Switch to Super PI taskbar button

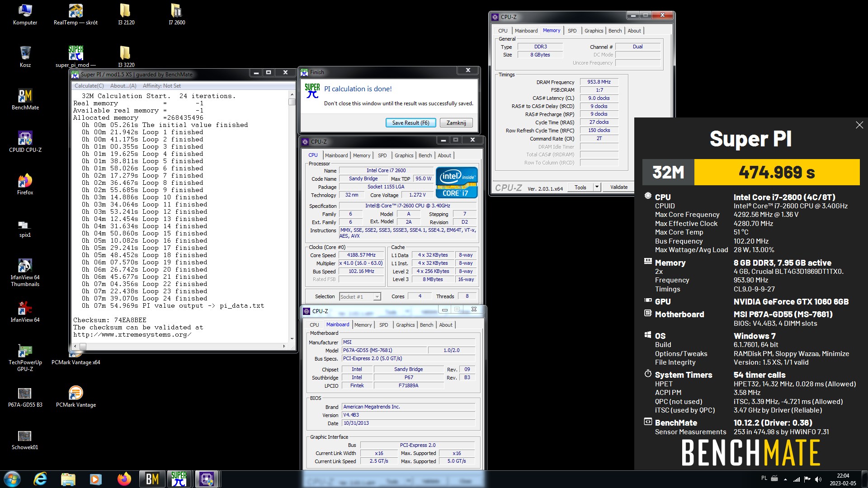point(179,479)
